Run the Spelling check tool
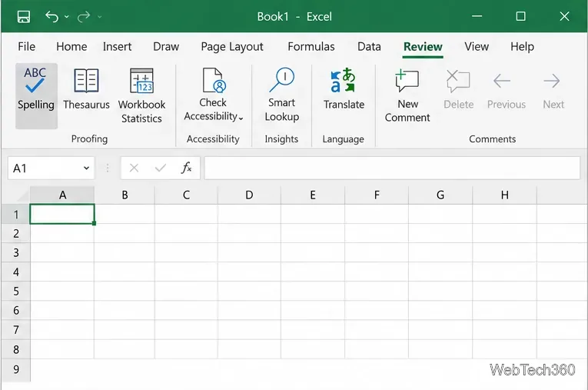Viewport: 588px width, 390px height. click(x=36, y=95)
